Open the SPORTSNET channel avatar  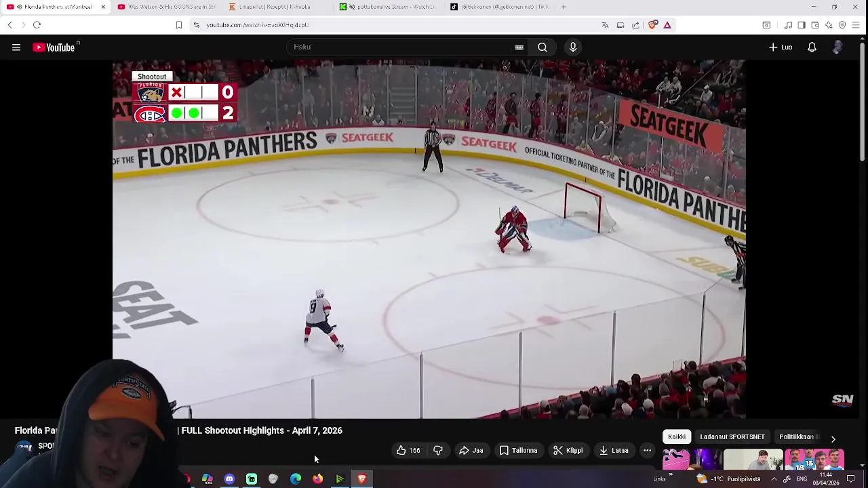click(24, 447)
